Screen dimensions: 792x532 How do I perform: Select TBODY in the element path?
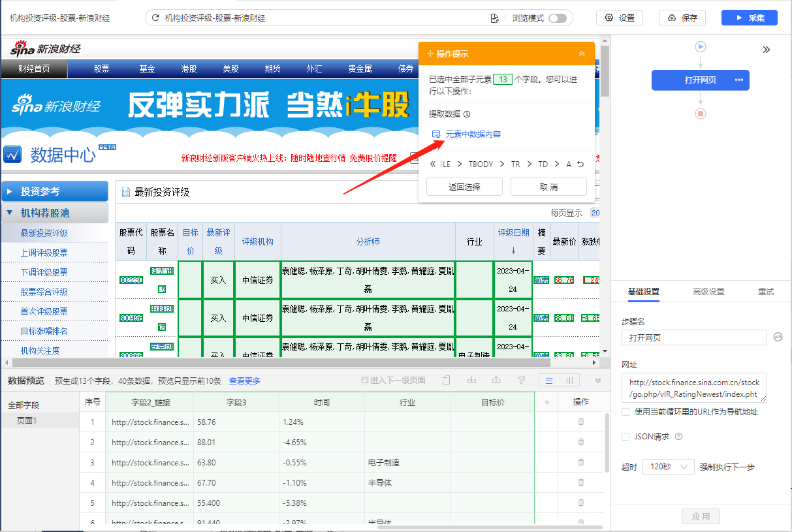point(481,164)
